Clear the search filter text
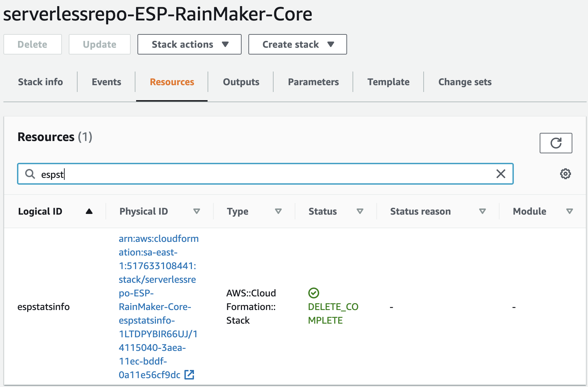This screenshot has height=387, width=588. pos(501,174)
